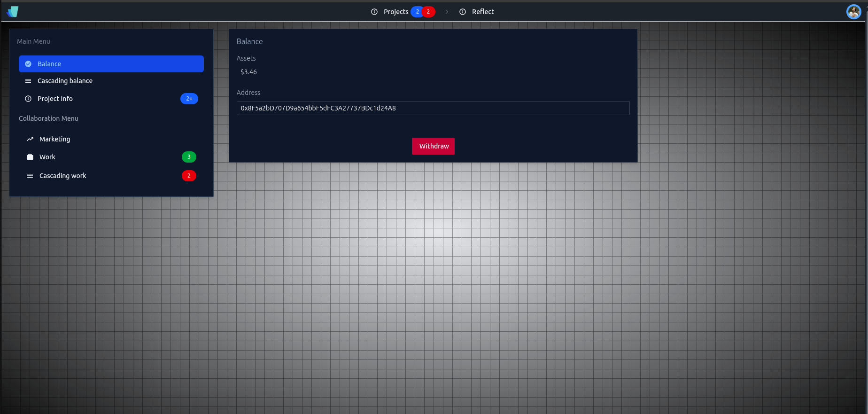The image size is (868, 414).
Task: Click the green 3 badge on Work
Action: [189, 157]
